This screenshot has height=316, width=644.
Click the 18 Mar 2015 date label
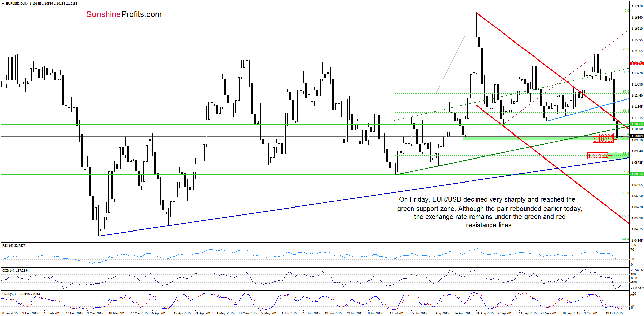tap(117, 313)
